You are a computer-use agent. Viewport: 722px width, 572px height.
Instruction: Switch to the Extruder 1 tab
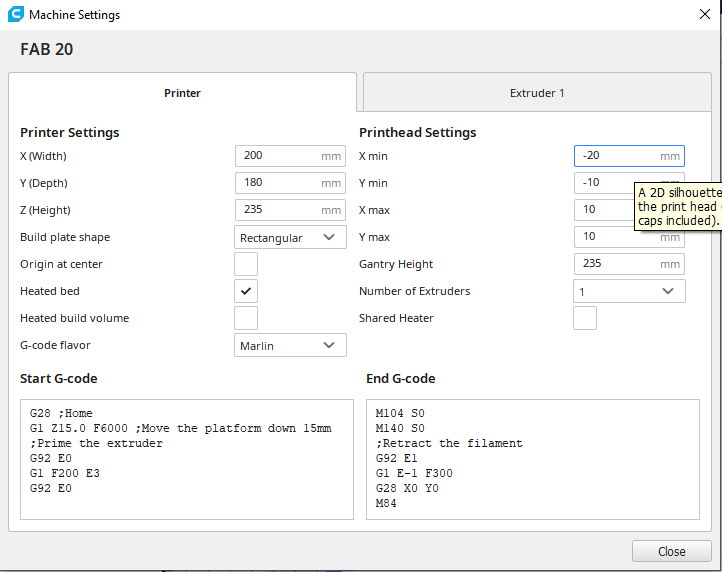[537, 93]
